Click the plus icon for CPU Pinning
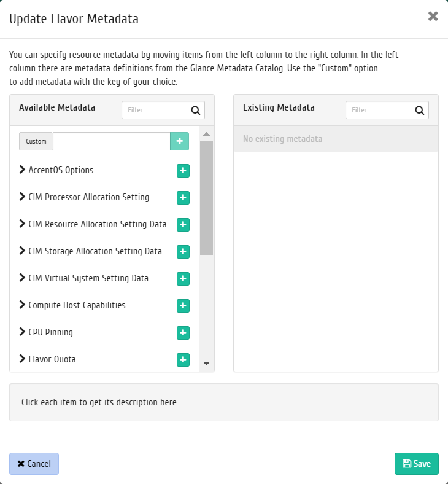Image resolution: width=448 pixels, height=484 pixels. 183,333
